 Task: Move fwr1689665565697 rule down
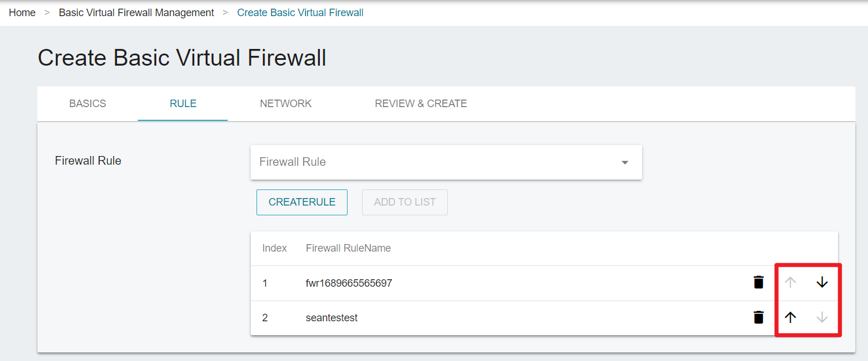tap(822, 282)
